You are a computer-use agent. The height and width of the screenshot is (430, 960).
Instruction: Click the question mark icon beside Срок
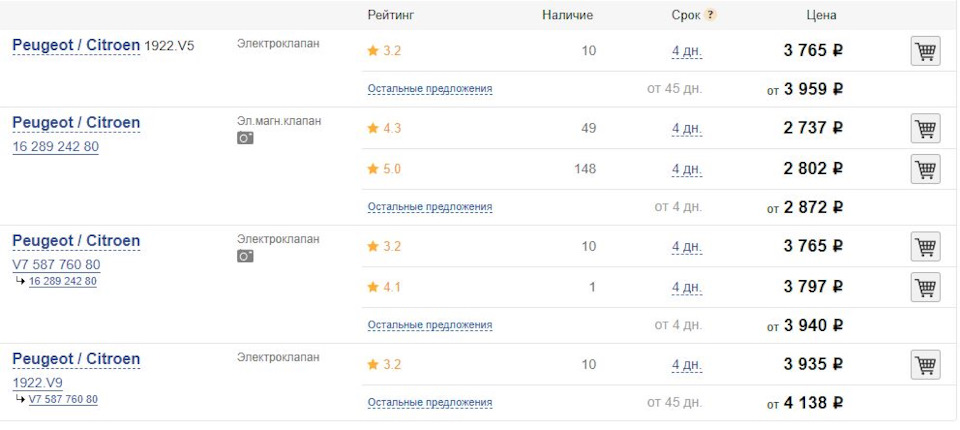(x=711, y=15)
